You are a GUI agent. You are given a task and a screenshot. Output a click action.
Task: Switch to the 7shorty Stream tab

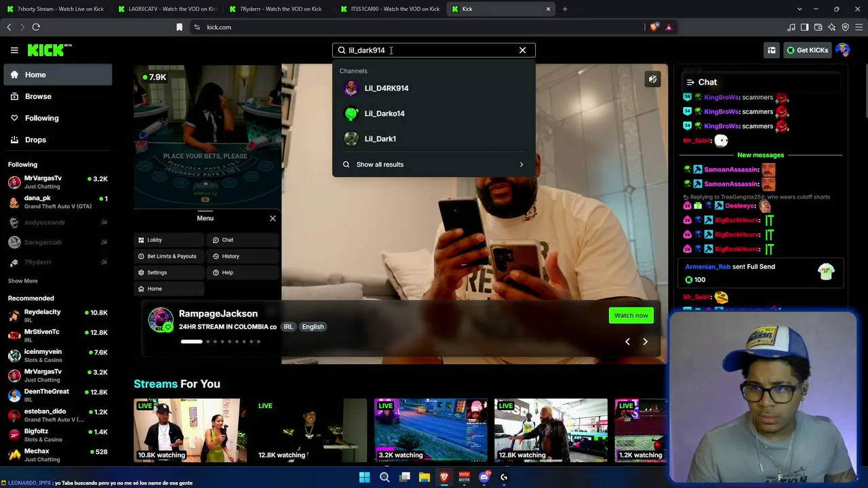pyautogui.click(x=55, y=9)
